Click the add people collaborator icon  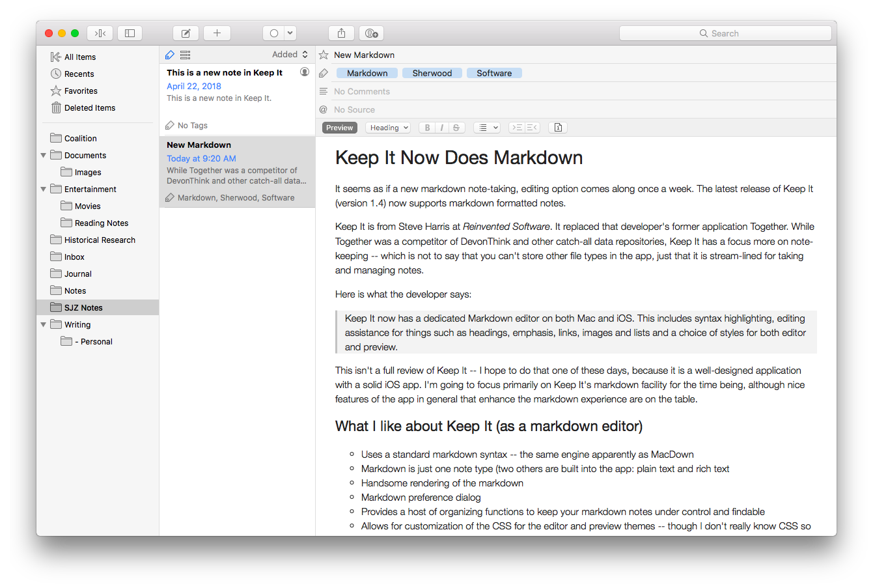(x=371, y=33)
